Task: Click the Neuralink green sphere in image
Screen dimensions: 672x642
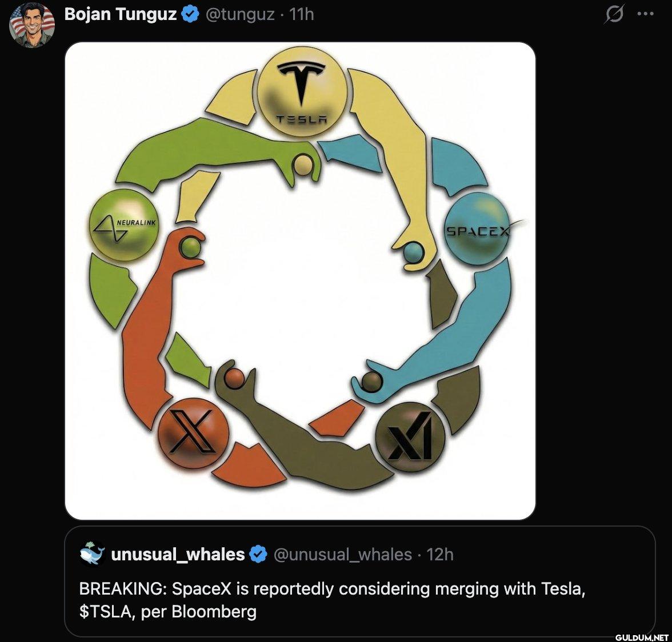Action: [125, 225]
